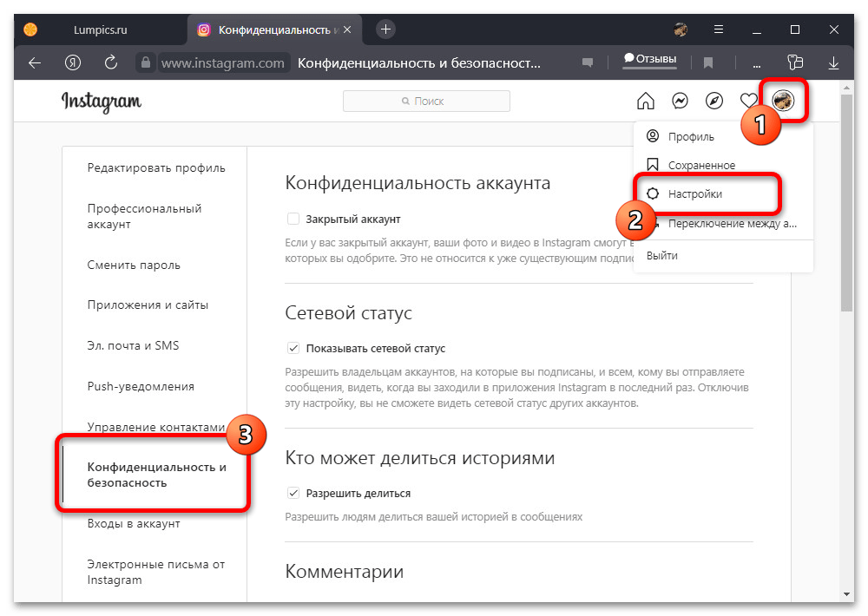Open the browser downloads icon

point(833,63)
